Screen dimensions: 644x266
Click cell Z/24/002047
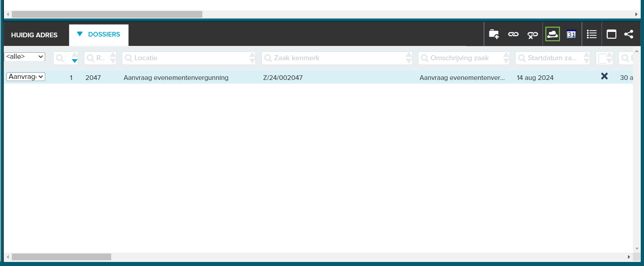pos(283,78)
